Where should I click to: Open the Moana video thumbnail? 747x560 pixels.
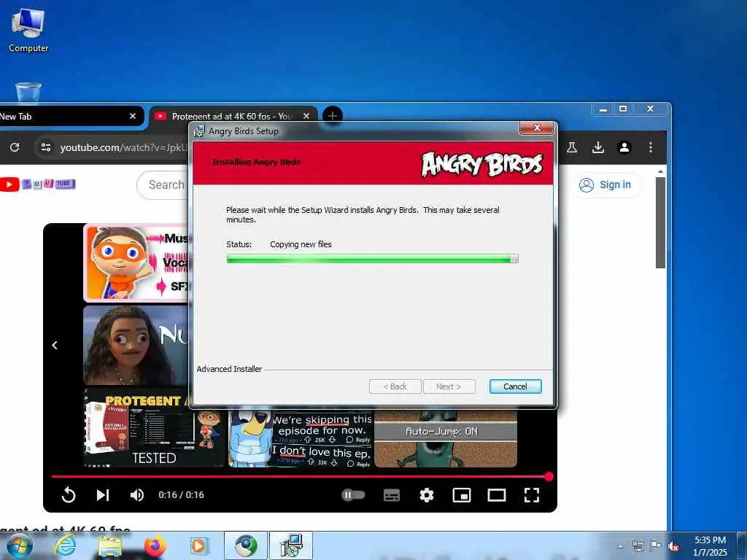pyautogui.click(x=136, y=345)
